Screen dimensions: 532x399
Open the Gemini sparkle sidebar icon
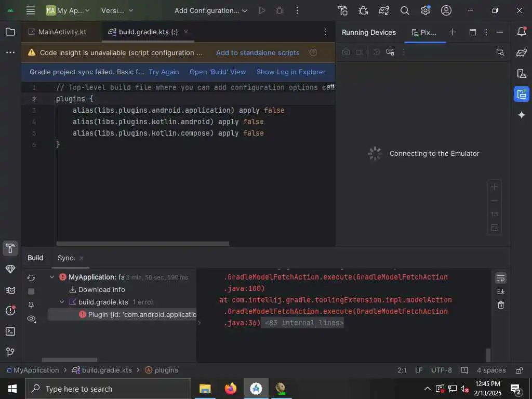[x=522, y=115]
